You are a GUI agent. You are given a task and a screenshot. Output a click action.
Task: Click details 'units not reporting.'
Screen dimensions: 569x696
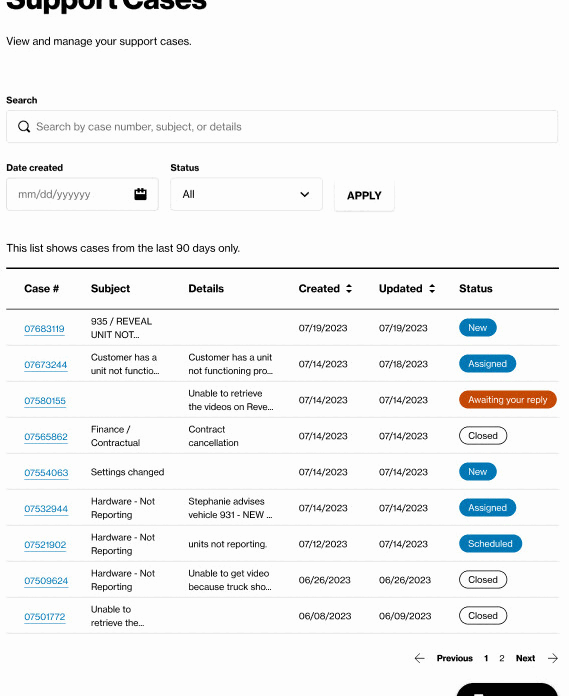227,544
